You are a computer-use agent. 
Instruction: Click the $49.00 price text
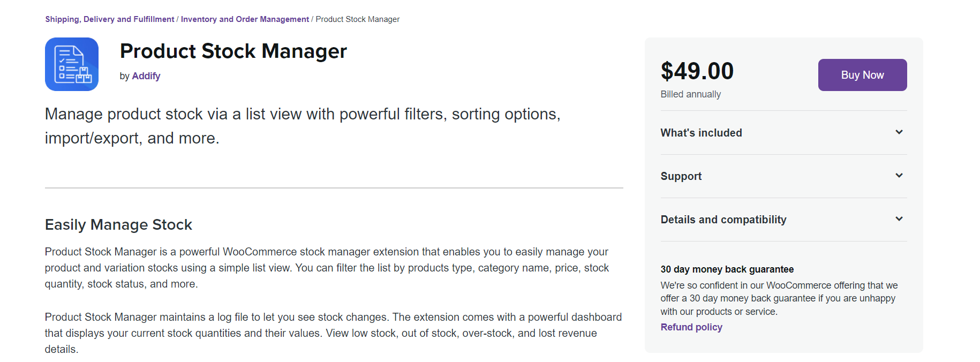697,71
